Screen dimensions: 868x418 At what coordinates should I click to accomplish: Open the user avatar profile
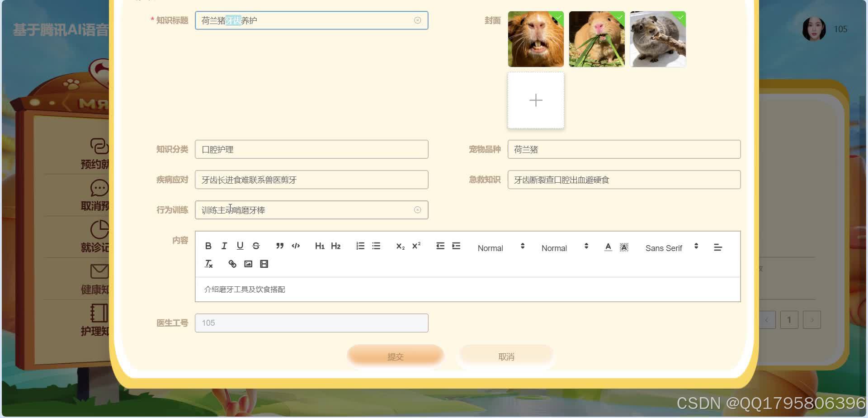click(x=814, y=29)
